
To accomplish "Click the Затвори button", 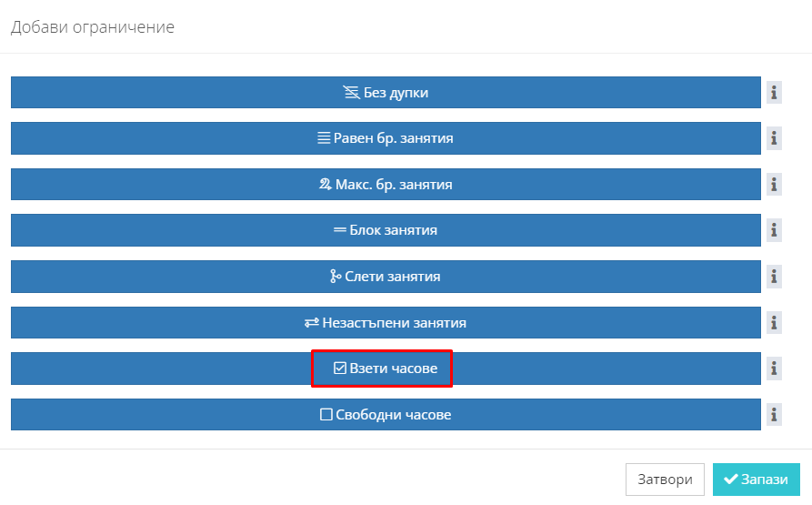I will 665,480.
